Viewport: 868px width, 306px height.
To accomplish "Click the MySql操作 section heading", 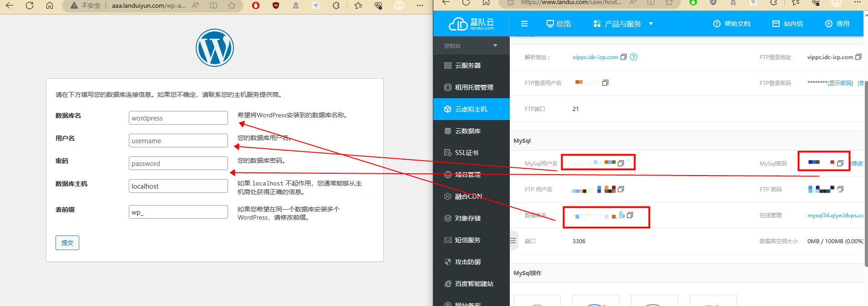I will coord(528,273).
